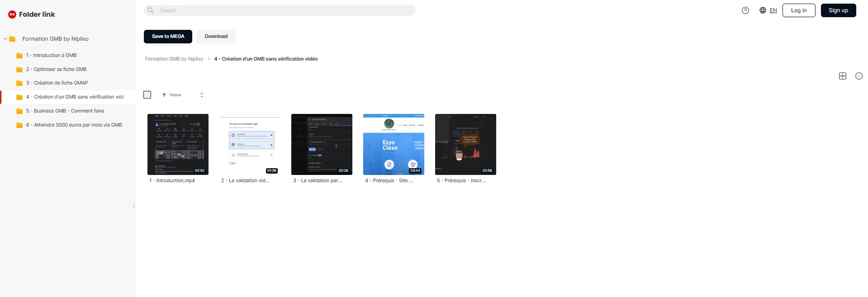868x297 pixels.
Task: Click the globe language icon
Action: (763, 10)
